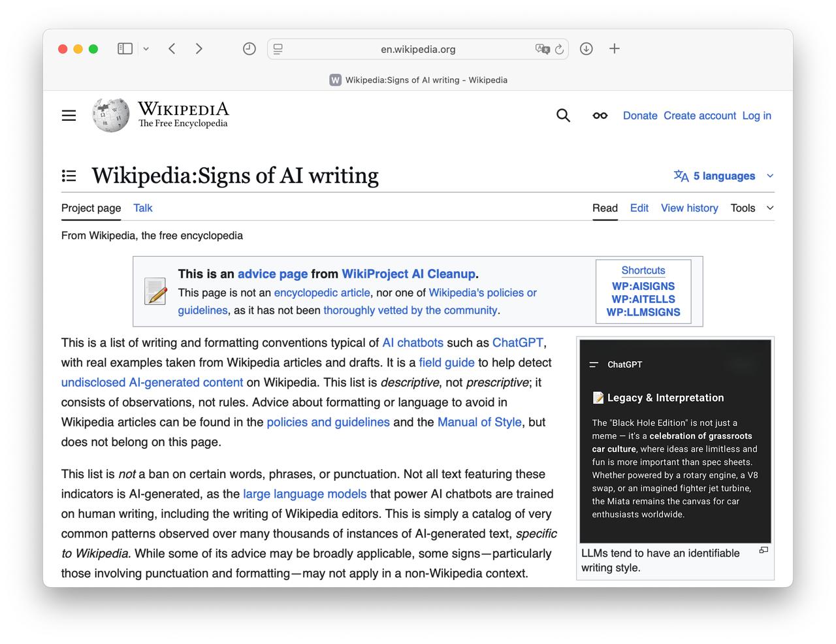Viewport: 836px width, 644px height.
Task: Enlarge the ChatGPT screenshot via expand icon
Action: pos(763,551)
